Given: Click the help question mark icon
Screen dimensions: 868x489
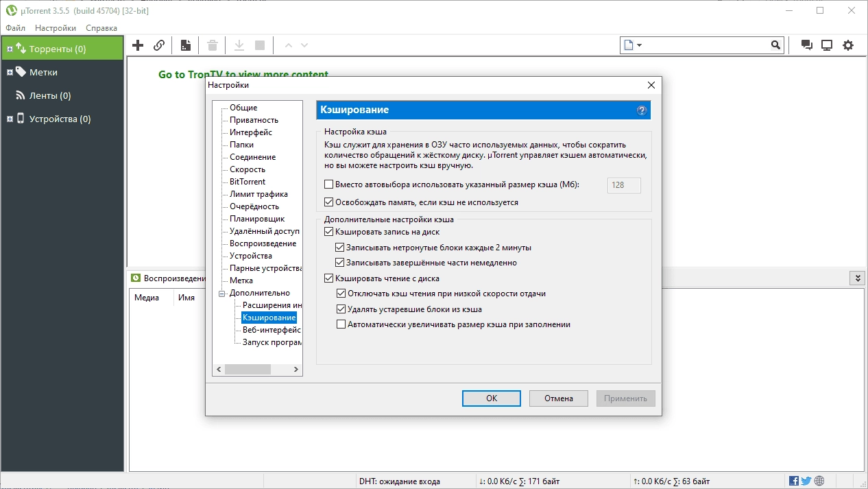Looking at the screenshot, I should pos(642,110).
